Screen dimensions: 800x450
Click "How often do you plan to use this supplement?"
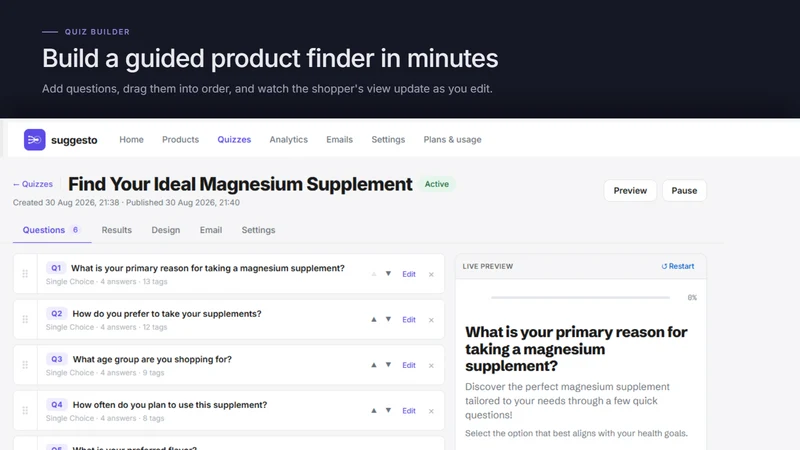(170, 404)
